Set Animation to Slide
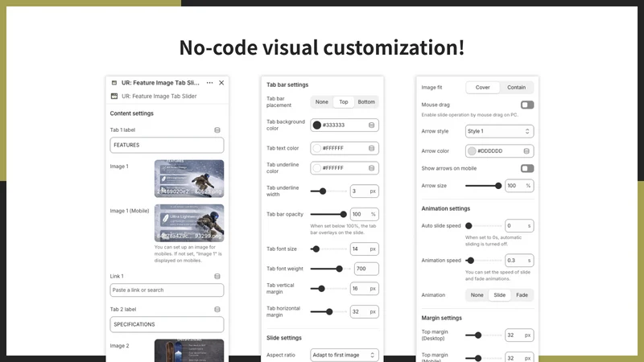The height and width of the screenshot is (362, 644). 499,295
